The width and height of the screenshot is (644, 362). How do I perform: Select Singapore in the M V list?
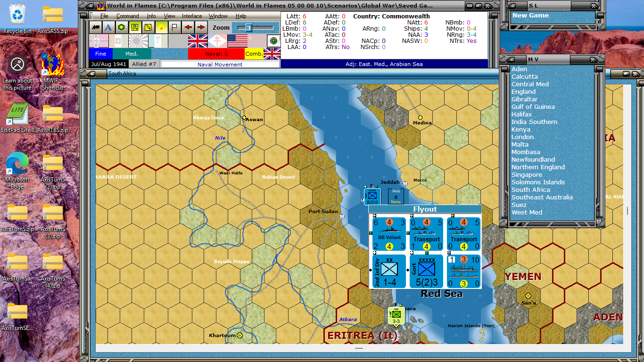[x=527, y=174]
